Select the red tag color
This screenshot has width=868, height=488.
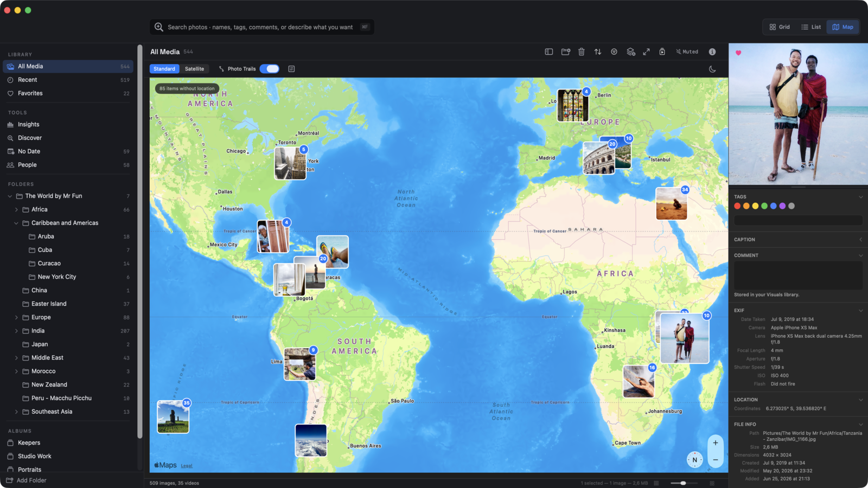pos(737,206)
